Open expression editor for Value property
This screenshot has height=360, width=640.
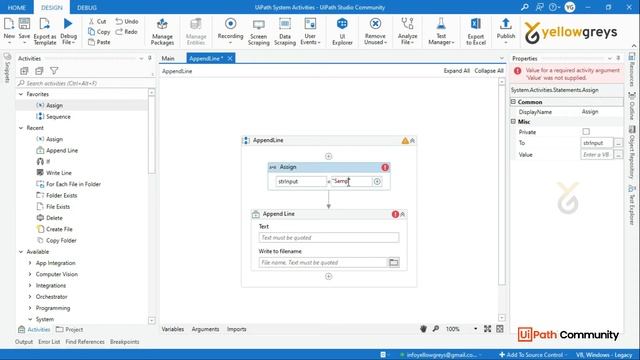[x=618, y=155]
